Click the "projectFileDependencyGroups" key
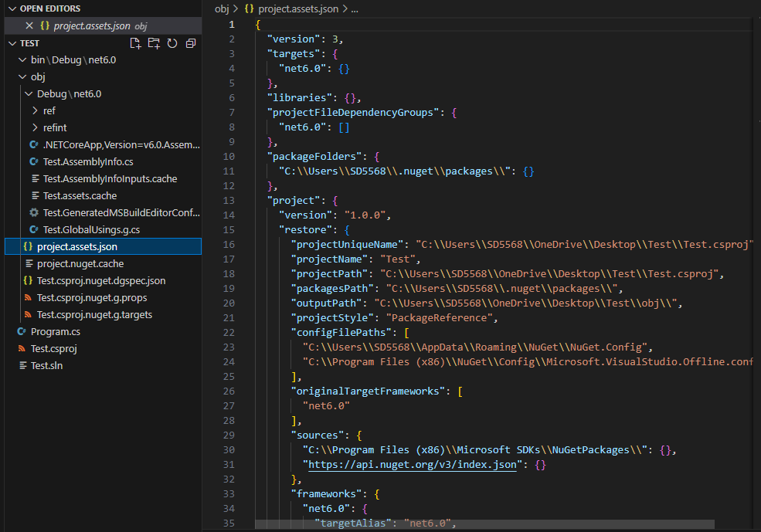The image size is (761, 532). pyautogui.click(x=353, y=112)
